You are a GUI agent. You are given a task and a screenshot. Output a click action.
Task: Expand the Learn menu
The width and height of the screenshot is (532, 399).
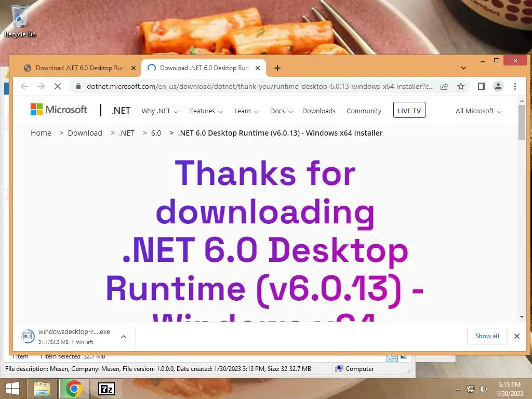246,111
